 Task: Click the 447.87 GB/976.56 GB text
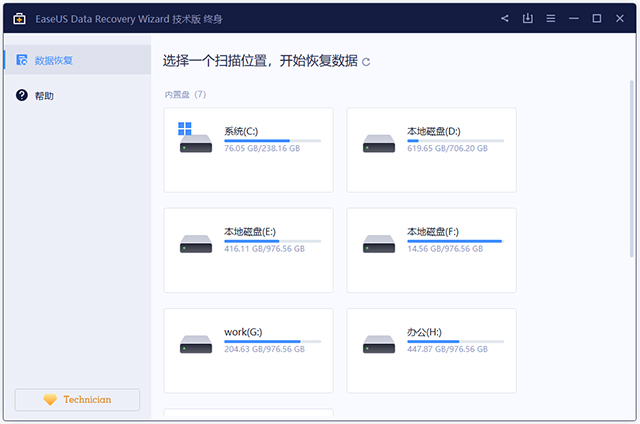coord(447,349)
